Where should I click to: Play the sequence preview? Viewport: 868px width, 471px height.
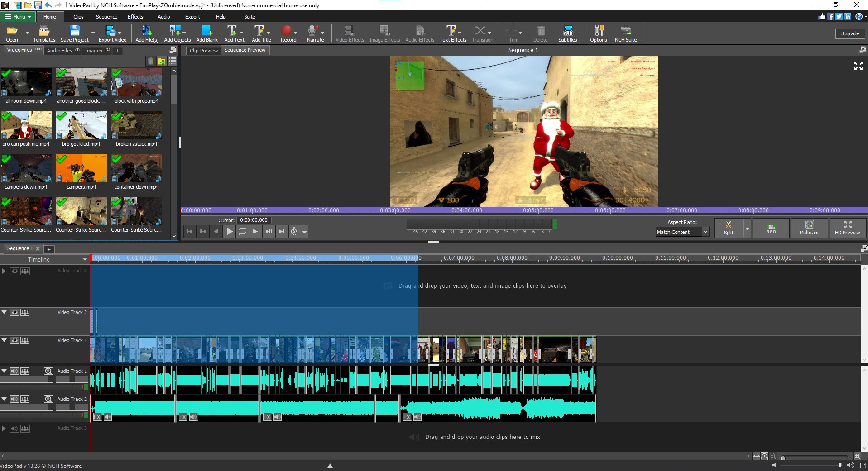click(230, 231)
